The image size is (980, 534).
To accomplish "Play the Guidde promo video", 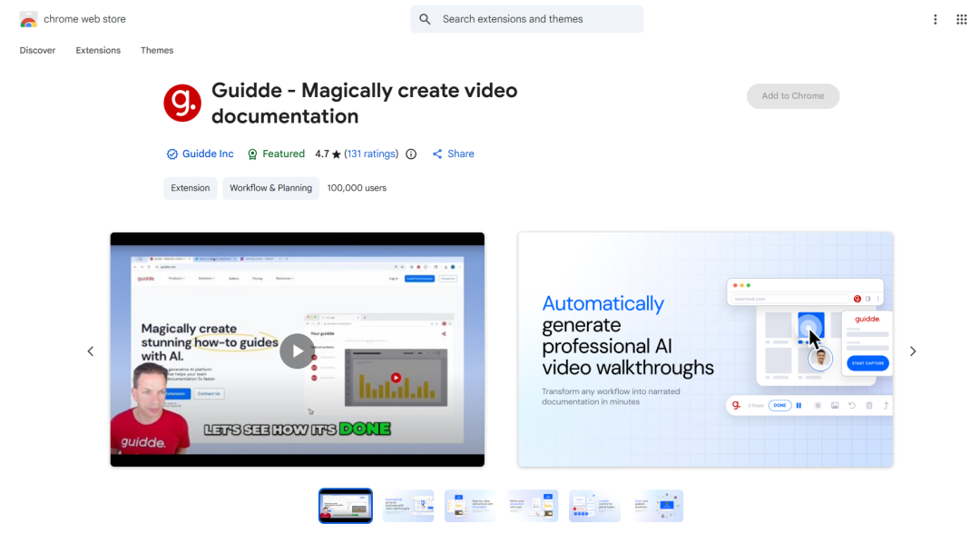I will (297, 351).
